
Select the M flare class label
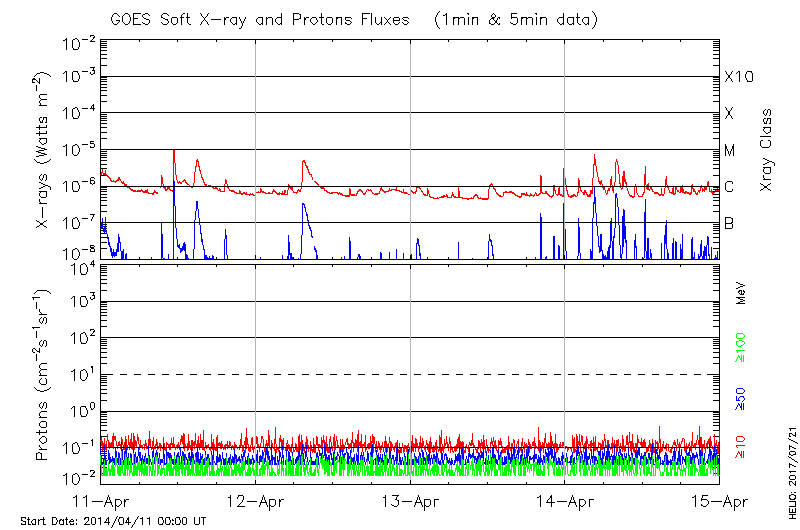point(730,150)
